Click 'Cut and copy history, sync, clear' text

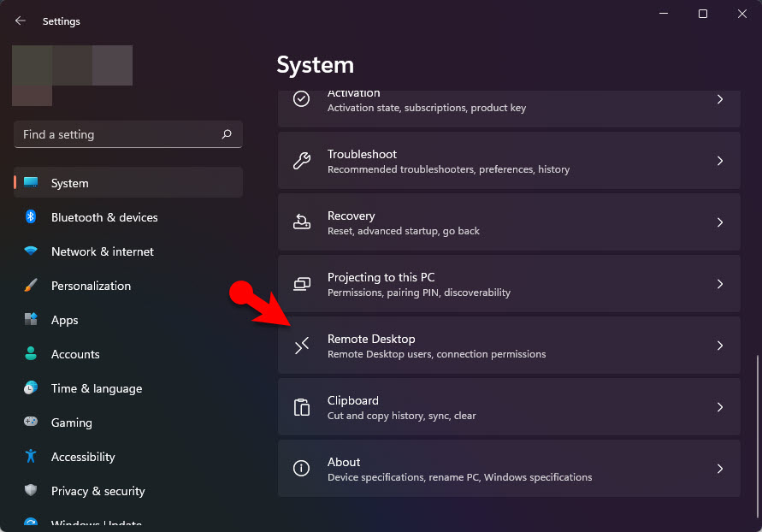click(x=401, y=416)
